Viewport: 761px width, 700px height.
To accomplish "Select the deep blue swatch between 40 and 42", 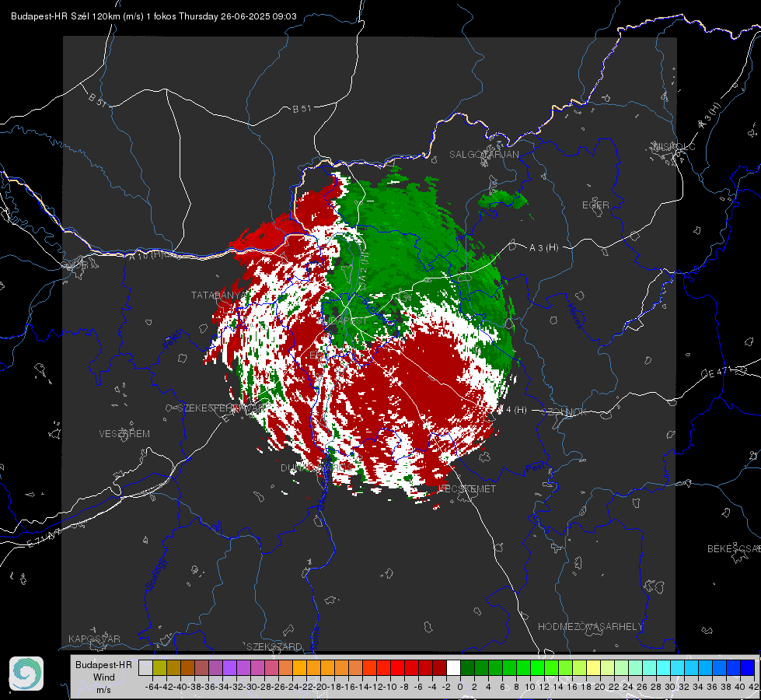I will pyautogui.click(x=747, y=667).
